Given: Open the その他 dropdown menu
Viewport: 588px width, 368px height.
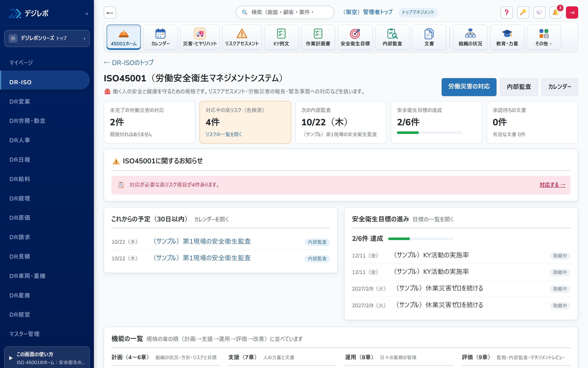Looking at the screenshot, I should (543, 37).
